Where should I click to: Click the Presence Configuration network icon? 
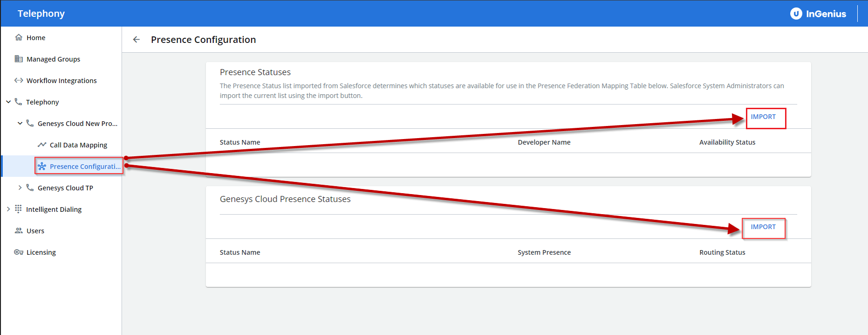tap(42, 166)
